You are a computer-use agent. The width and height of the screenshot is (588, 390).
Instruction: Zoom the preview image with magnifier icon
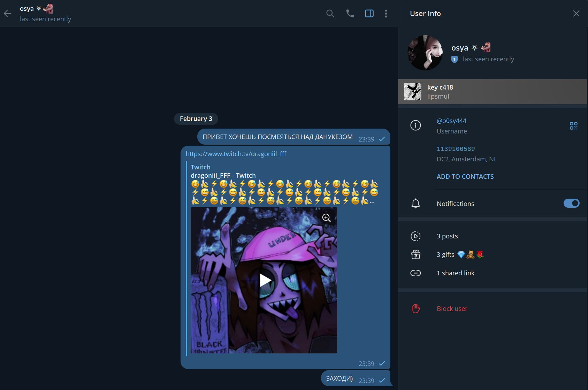[326, 218]
